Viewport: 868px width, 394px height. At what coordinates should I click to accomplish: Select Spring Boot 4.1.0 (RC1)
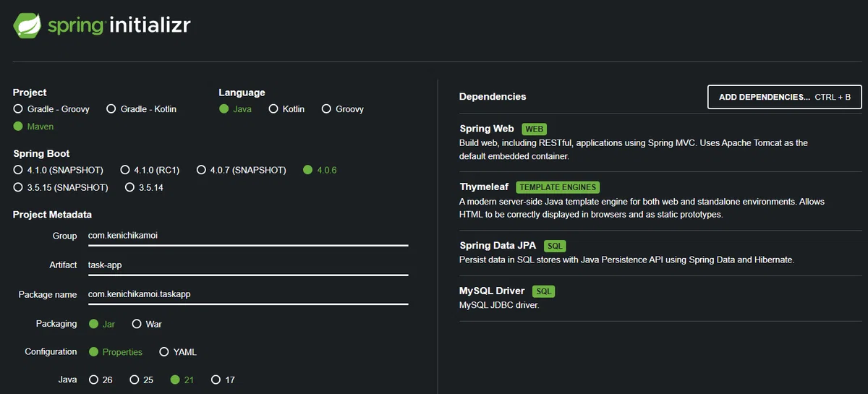[150, 170]
